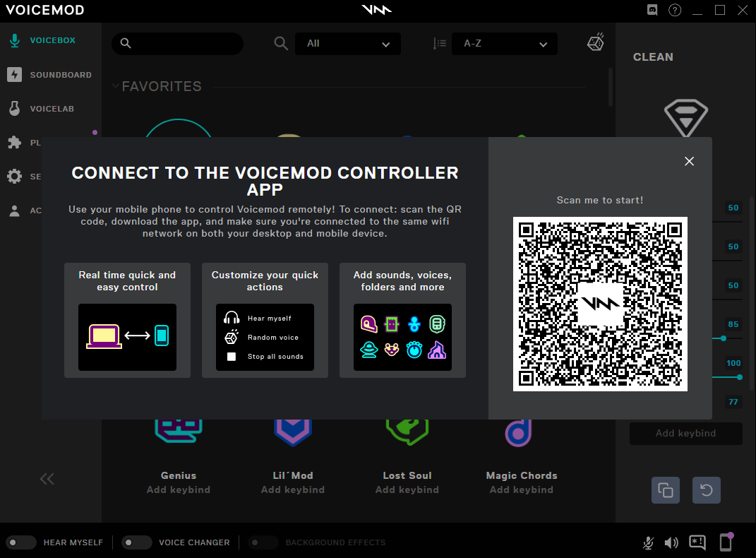Click the Clean voice filter icon
This screenshot has height=558, width=756.
tap(685, 117)
